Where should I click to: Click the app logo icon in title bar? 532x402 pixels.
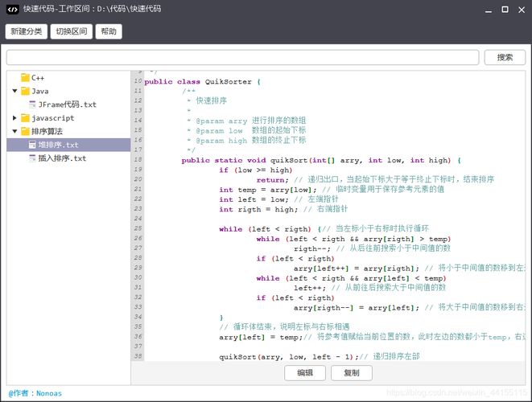click(x=13, y=10)
